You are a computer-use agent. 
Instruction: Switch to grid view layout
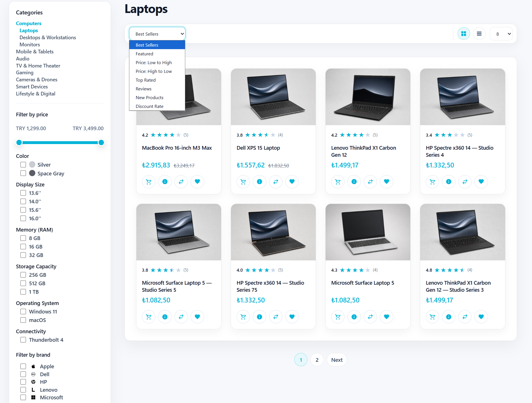pyautogui.click(x=464, y=34)
